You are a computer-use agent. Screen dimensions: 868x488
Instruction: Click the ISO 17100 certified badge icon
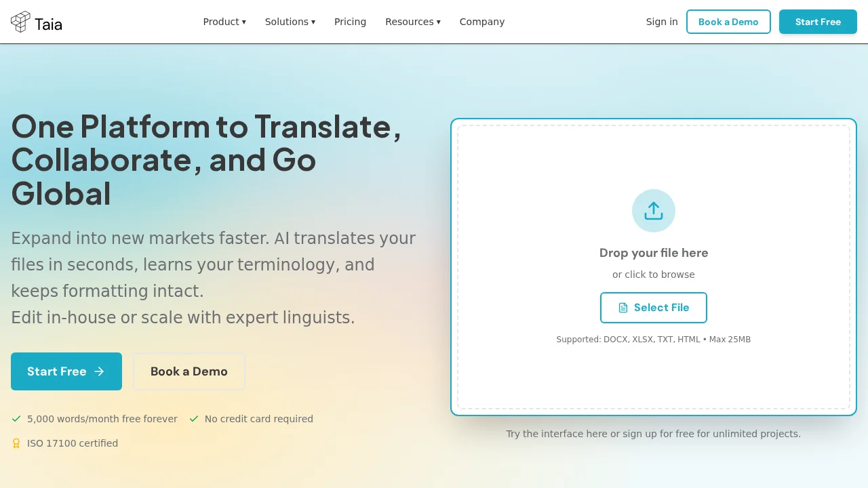pyautogui.click(x=16, y=443)
